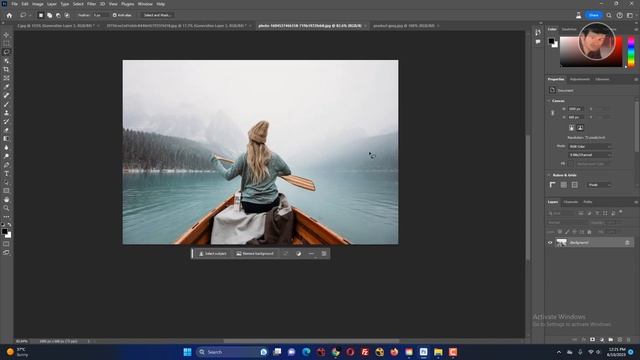This screenshot has width=640, height=360.
Task: Select the Move tool
Action: (6, 35)
